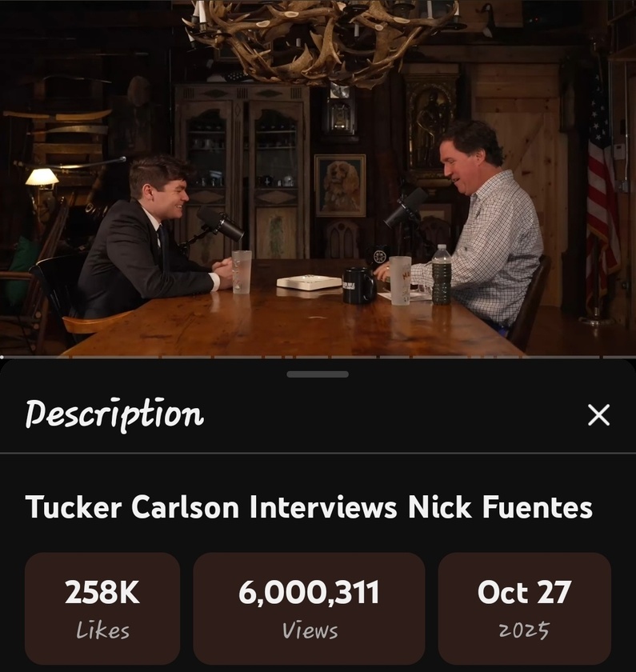Click the dog portrait painting in the video
The image size is (636, 672).
pyautogui.click(x=340, y=185)
